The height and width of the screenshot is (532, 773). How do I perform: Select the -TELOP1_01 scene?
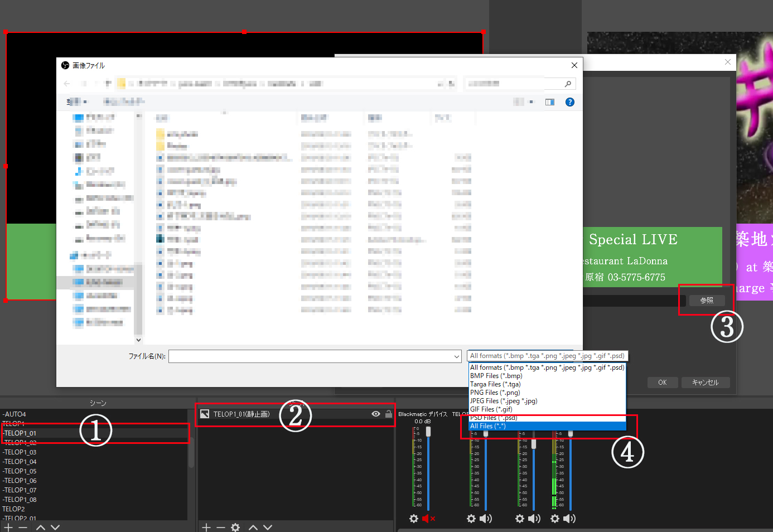(x=94, y=433)
